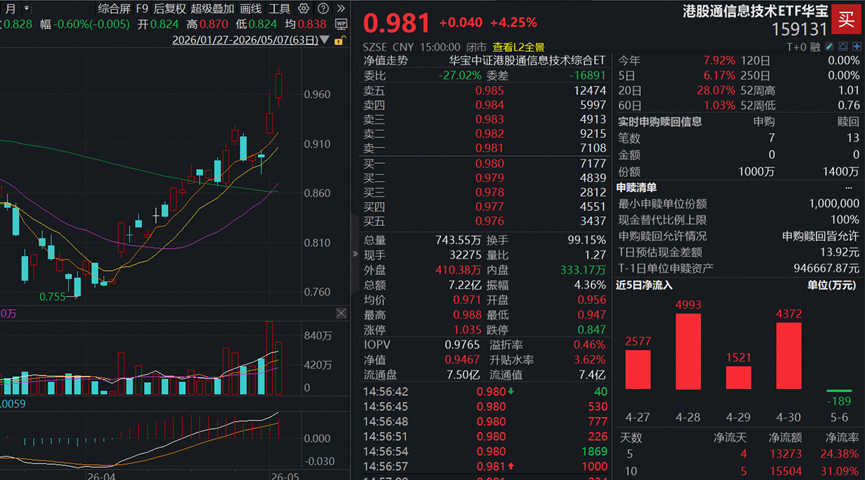Open the 综合屏 menu
This screenshot has width=865, height=480.
[114, 8]
